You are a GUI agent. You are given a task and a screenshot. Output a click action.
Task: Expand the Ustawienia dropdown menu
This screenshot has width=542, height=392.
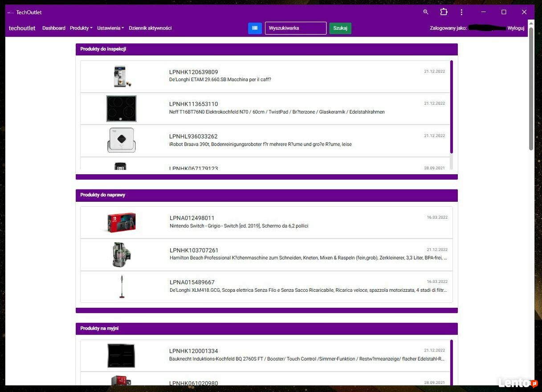pyautogui.click(x=110, y=28)
